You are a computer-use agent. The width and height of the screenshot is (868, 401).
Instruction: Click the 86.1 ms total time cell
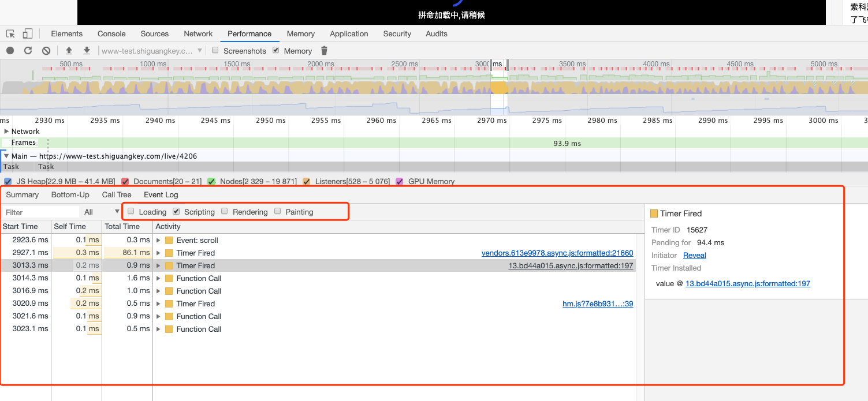click(x=127, y=253)
